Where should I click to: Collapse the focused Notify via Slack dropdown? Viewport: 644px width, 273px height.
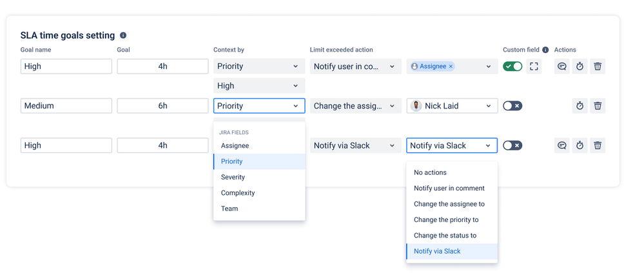coord(452,145)
